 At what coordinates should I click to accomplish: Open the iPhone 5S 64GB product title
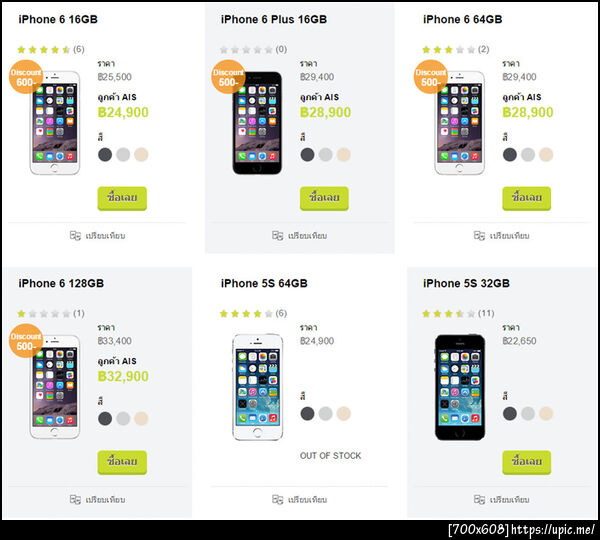pyautogui.click(x=264, y=283)
